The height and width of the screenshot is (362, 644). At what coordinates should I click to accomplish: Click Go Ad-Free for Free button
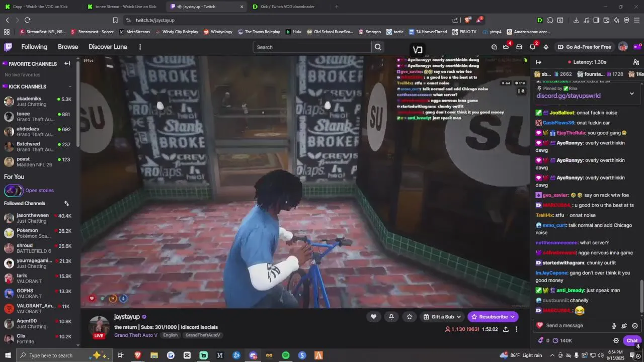click(x=584, y=47)
